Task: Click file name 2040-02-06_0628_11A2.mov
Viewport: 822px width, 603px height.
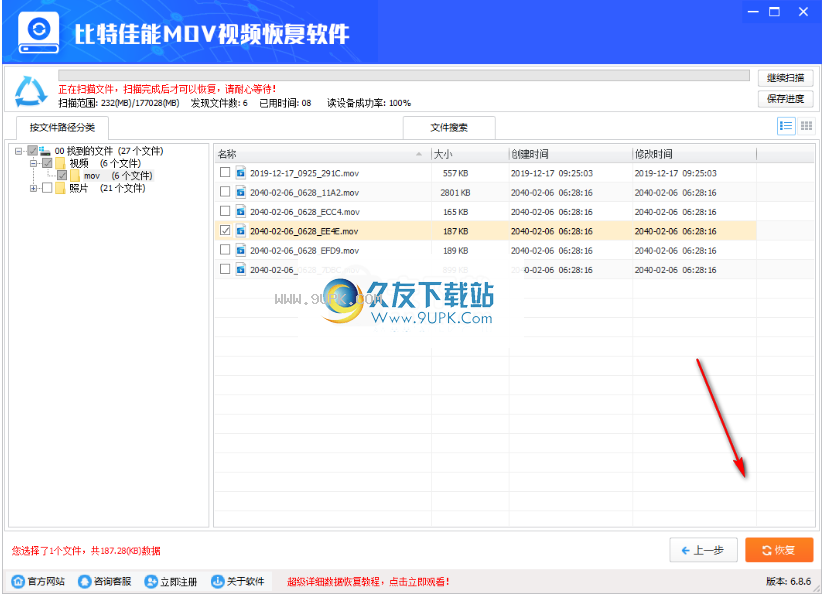Action: coord(305,192)
